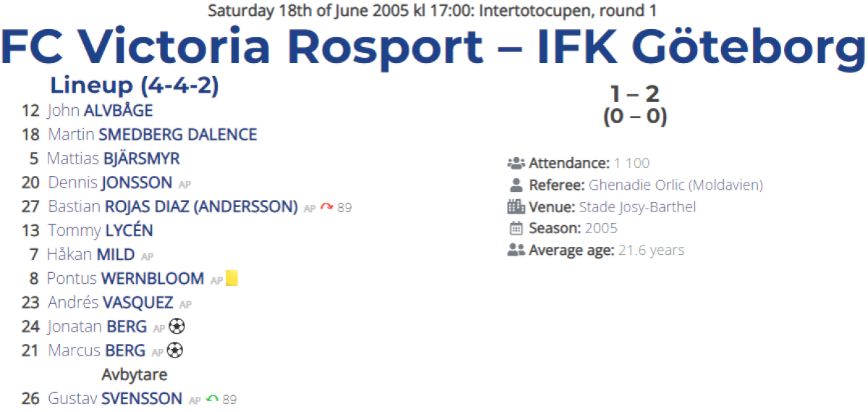Click the goal ball beside Marcus Berg

pos(174,350)
